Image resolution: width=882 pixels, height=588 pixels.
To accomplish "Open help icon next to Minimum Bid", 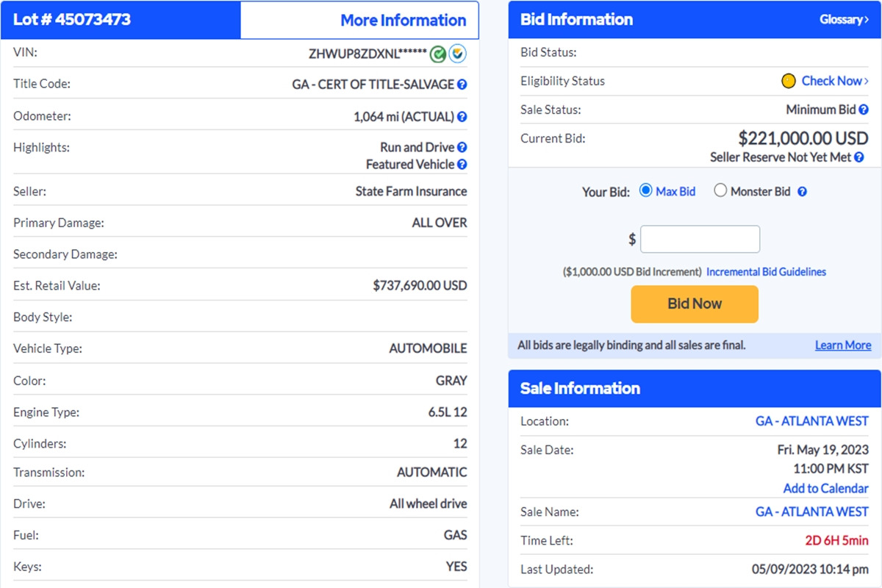I will pyautogui.click(x=864, y=110).
